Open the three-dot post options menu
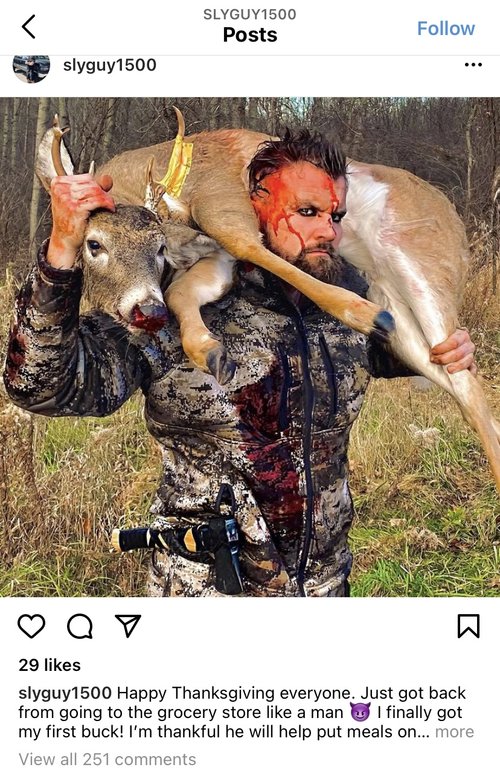The image size is (500, 779). 473,65
